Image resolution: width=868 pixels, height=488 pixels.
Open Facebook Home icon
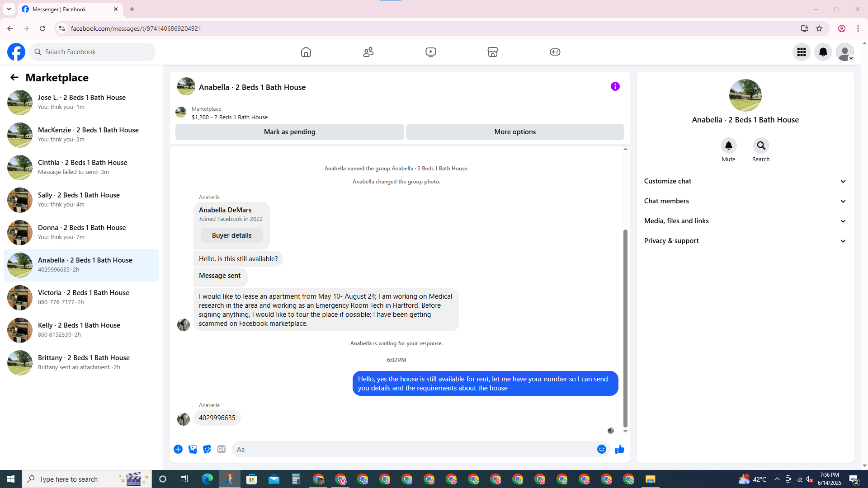(x=306, y=52)
